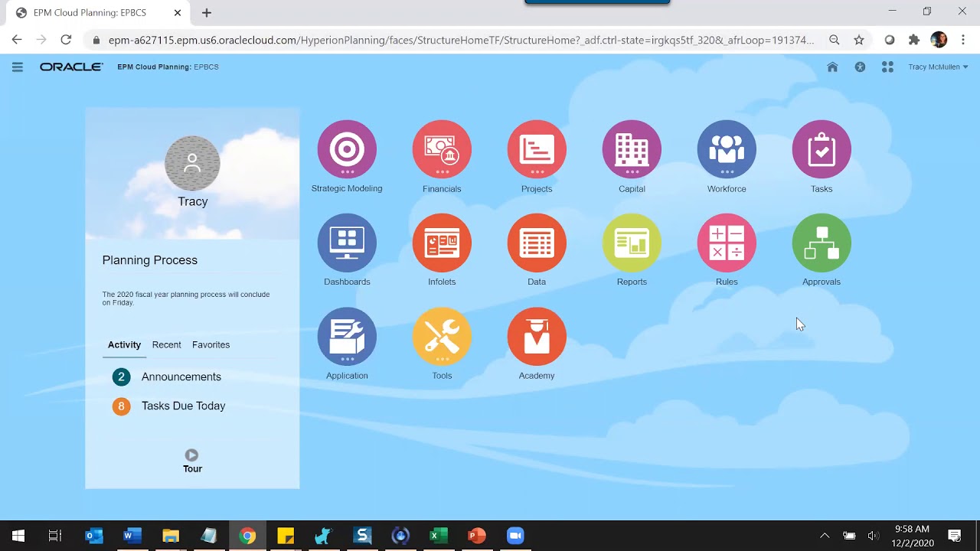Go back in browser history
Viewport: 980px width, 551px height.
click(17, 40)
